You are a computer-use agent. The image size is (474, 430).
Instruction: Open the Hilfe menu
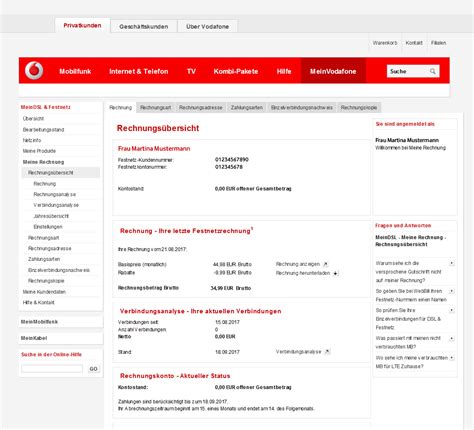[x=284, y=71]
